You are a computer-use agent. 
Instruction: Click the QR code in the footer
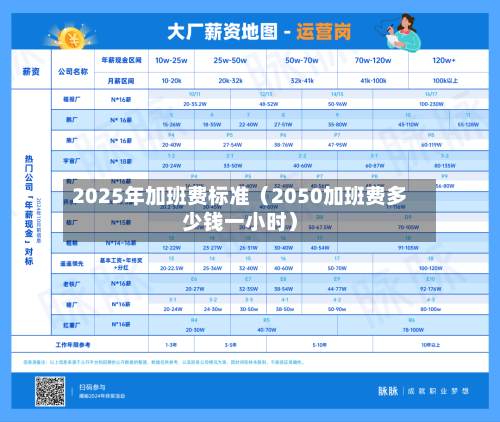pos(50,391)
